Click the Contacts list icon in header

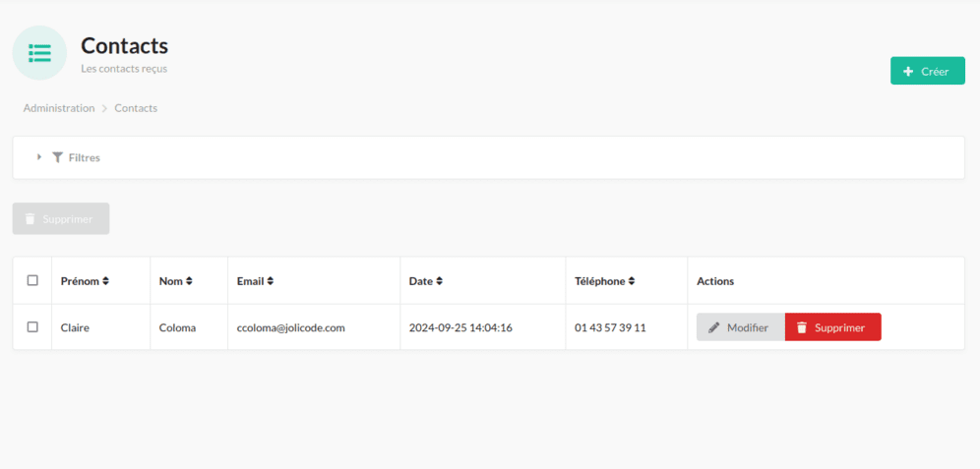pyautogui.click(x=39, y=53)
